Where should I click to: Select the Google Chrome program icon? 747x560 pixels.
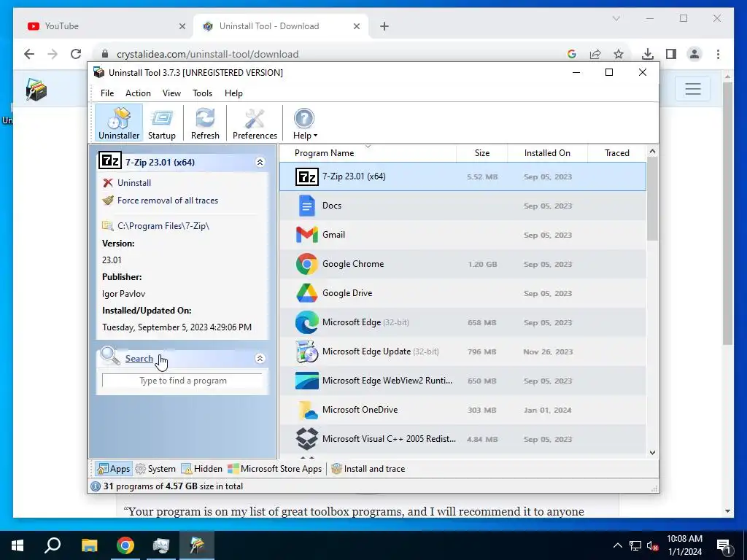tap(307, 264)
